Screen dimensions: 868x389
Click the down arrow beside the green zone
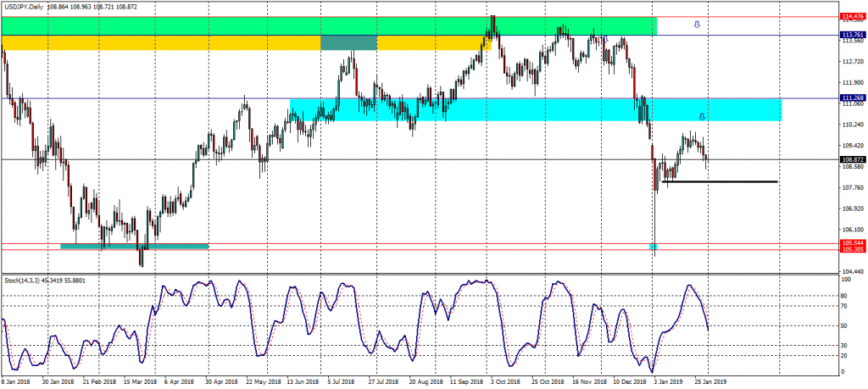[x=696, y=25]
